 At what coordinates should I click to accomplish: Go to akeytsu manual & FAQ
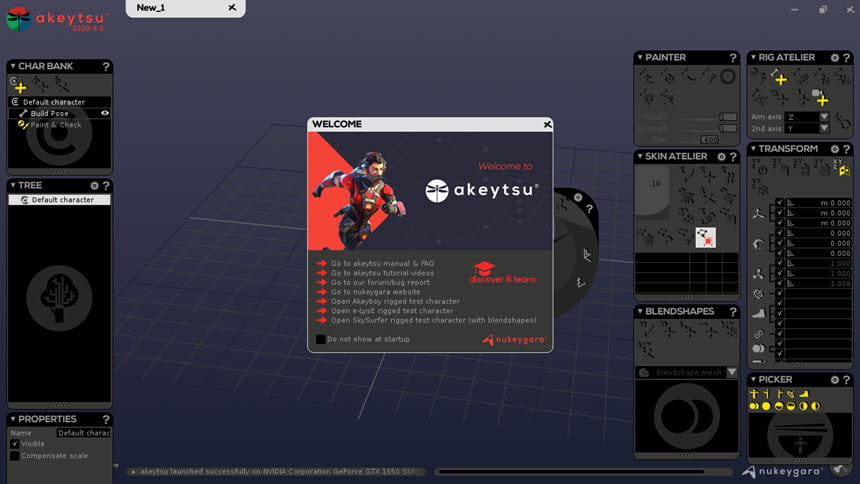click(382, 263)
